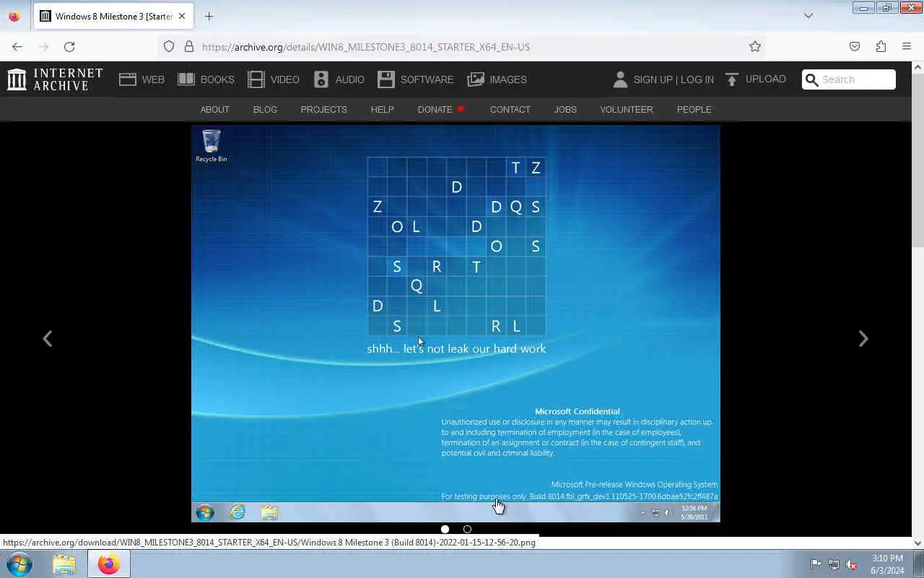This screenshot has width=924, height=578.
Task: Open the Software section
Action: pos(415,79)
